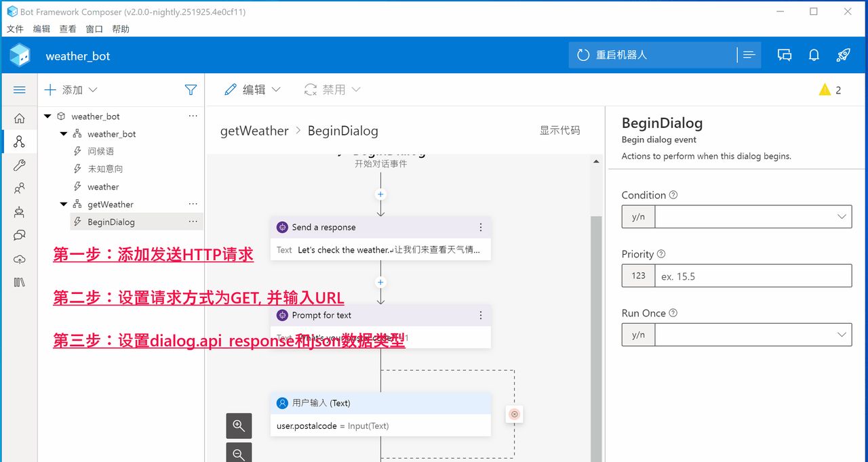The image size is (868, 462).
Task: Collapse the getWeather dialog tree node
Action: (x=64, y=205)
